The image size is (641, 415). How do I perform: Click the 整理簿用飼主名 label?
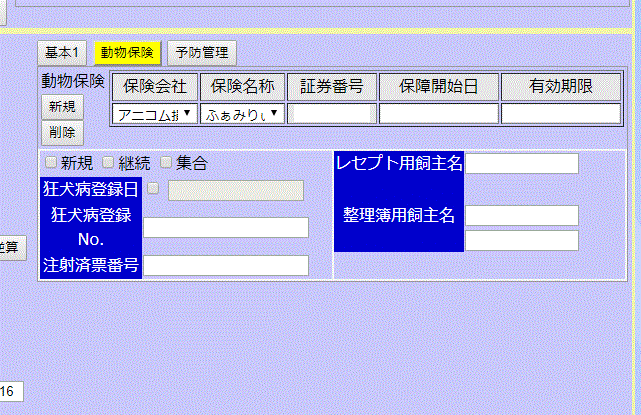tap(399, 215)
